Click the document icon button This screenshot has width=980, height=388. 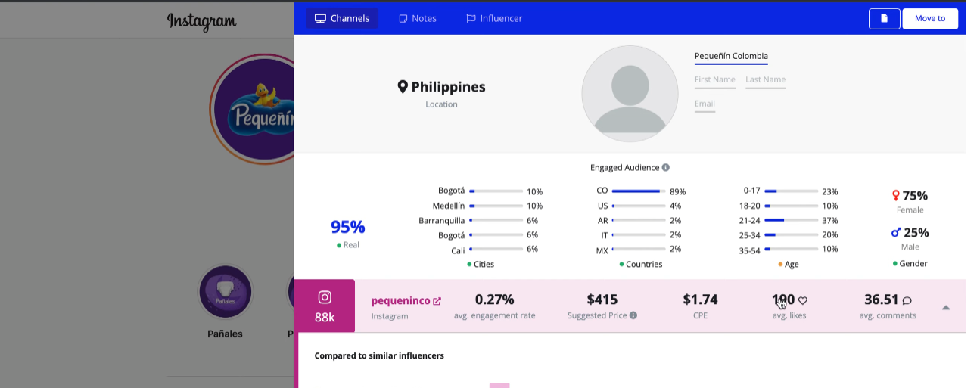click(884, 18)
